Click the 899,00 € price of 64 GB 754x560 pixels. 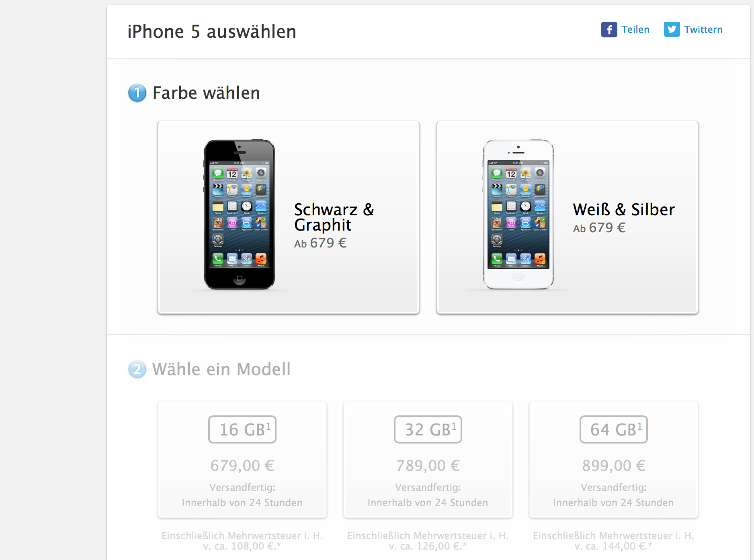614,466
